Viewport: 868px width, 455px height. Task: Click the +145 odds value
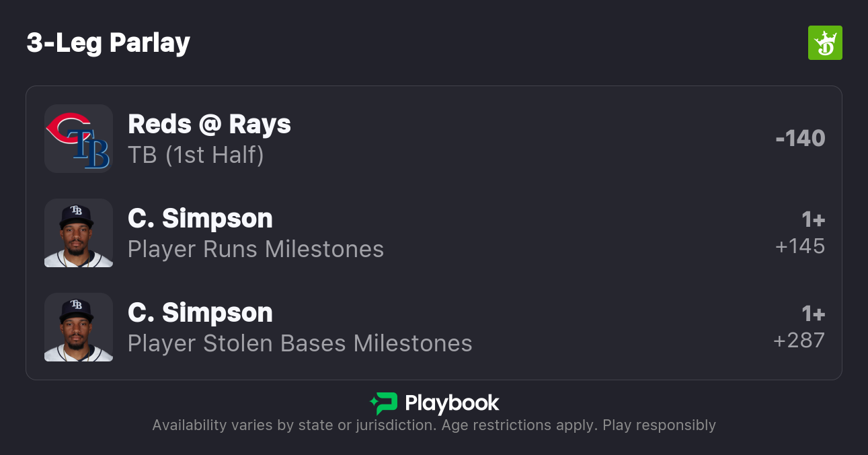[799, 246]
